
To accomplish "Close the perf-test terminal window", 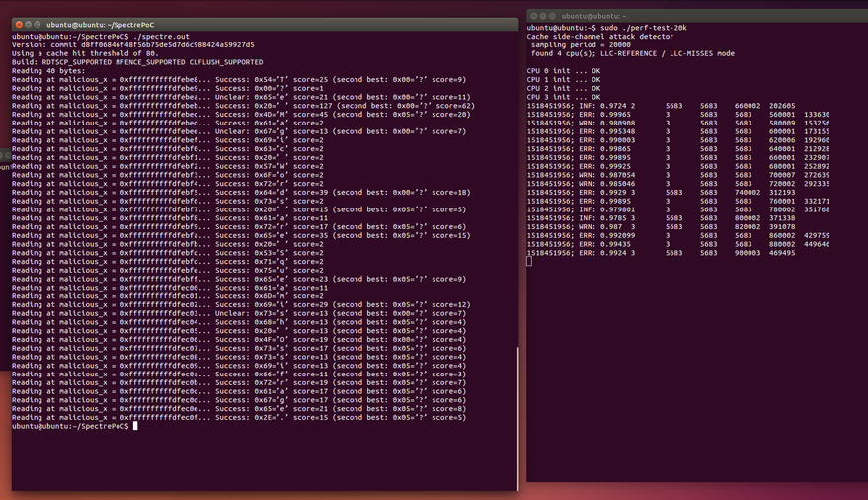I will (533, 16).
